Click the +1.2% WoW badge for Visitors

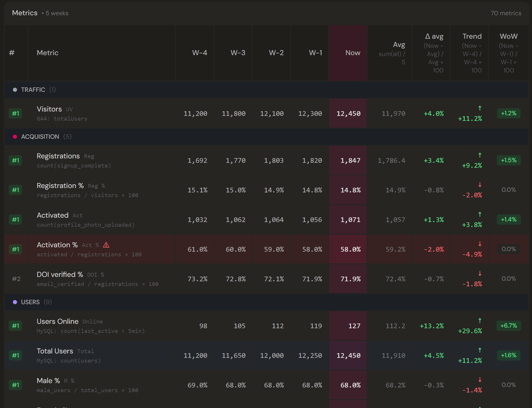509,114
